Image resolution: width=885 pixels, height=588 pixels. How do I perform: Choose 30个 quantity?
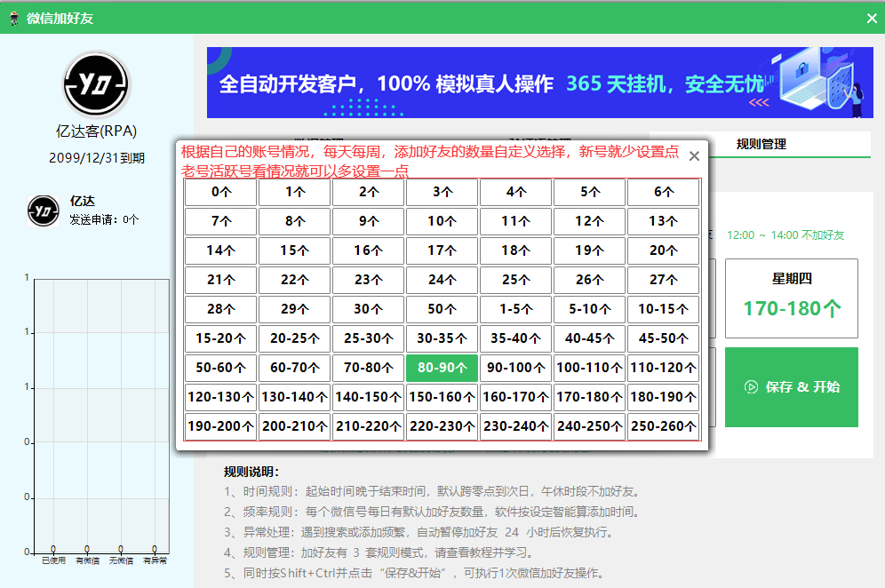pyautogui.click(x=368, y=309)
